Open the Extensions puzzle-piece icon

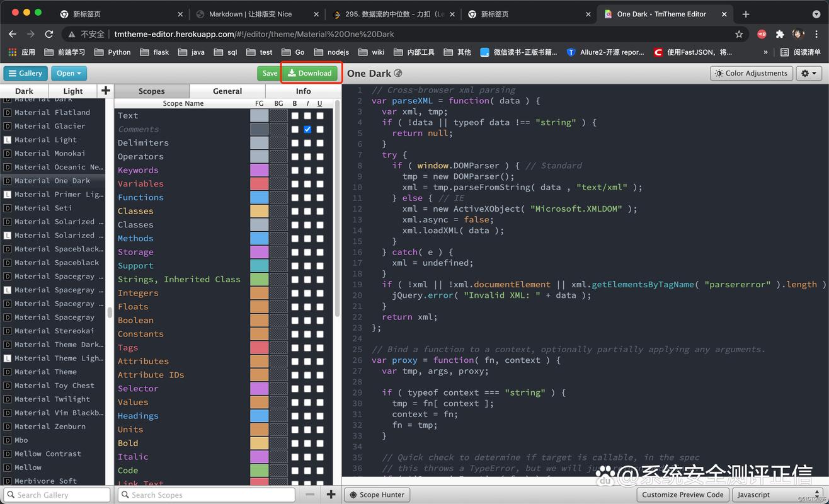click(780, 34)
